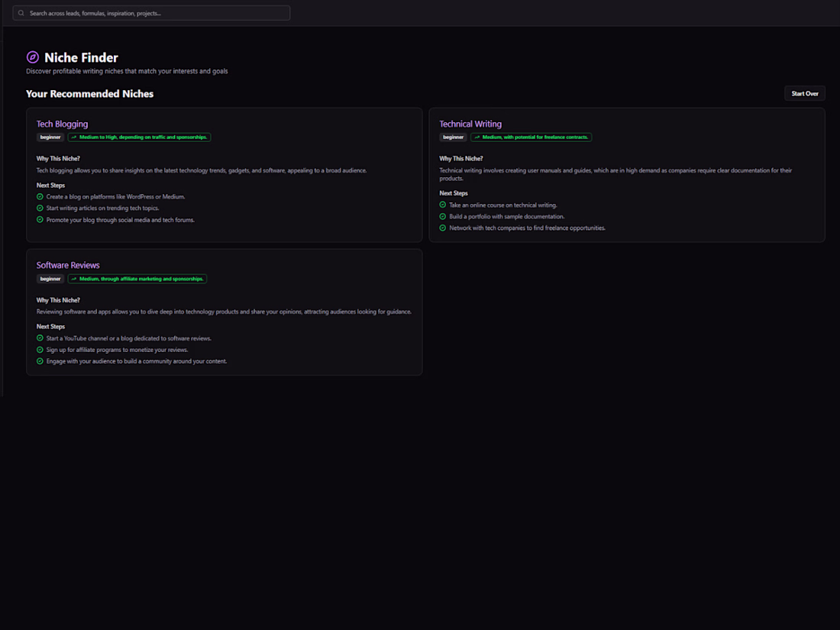Click the trend arrow icon in the Technical Writing badge
The image size is (840, 630).
pos(477,137)
